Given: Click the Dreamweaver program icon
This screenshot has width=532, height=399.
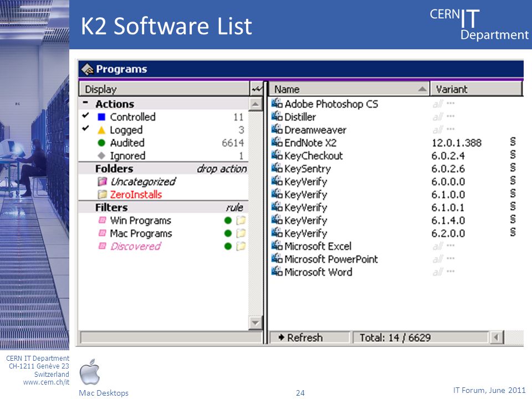Looking at the screenshot, I should tap(277, 129).
